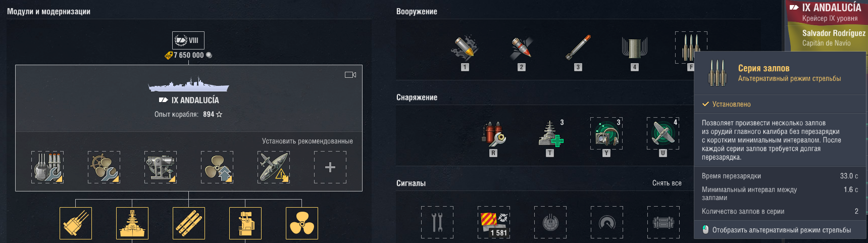
Task: Select torpedo armament slot 3
Action: click(x=578, y=47)
